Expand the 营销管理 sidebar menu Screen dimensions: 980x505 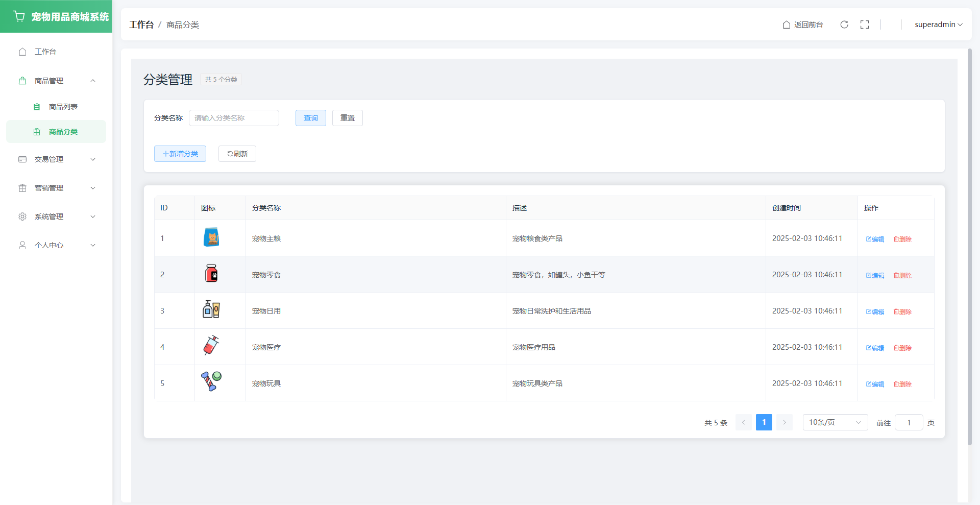(56, 188)
